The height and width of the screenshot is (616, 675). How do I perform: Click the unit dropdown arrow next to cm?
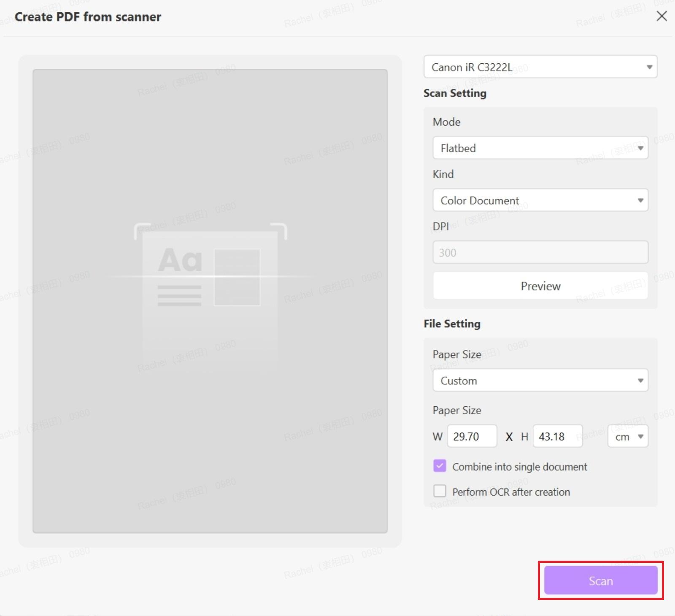click(640, 437)
